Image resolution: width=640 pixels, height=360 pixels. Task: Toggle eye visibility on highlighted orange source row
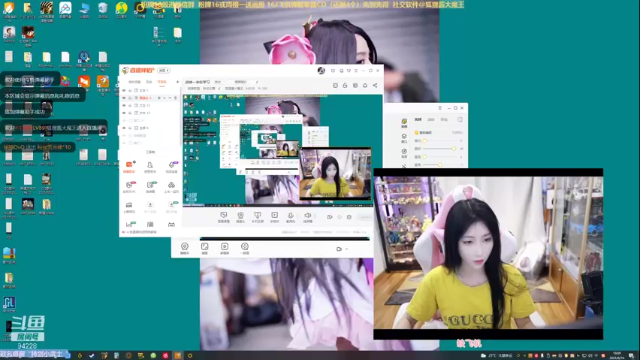tap(124, 98)
